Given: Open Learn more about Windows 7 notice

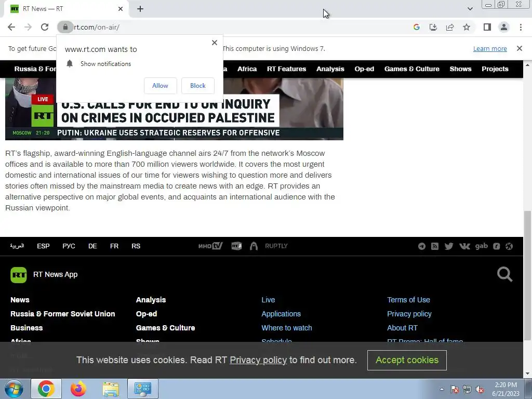Looking at the screenshot, I should (490, 48).
